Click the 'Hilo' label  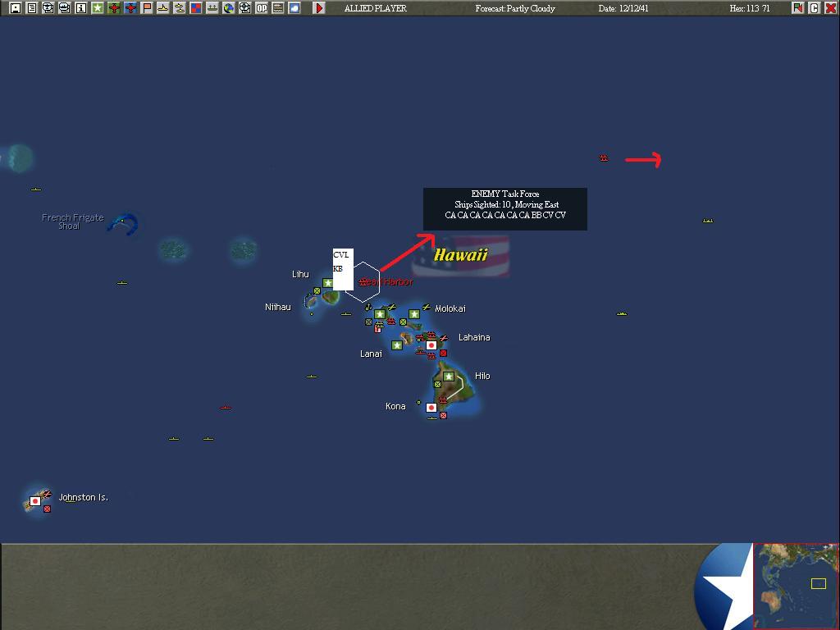482,376
